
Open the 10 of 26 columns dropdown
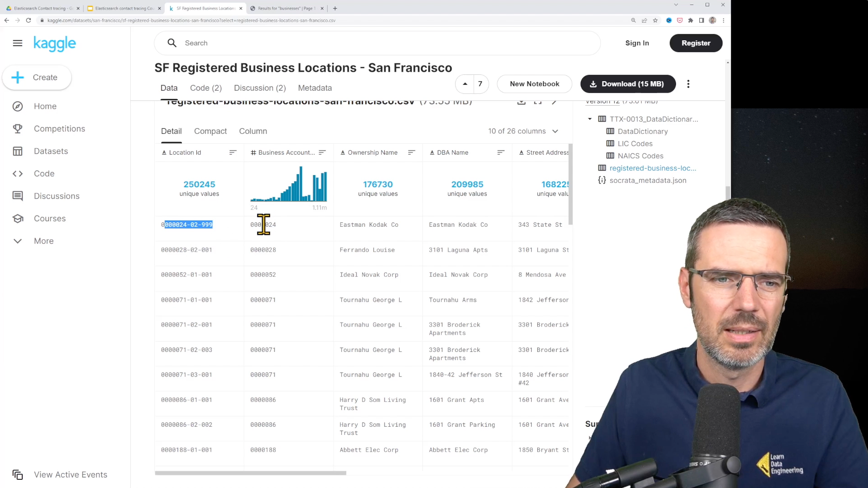[523, 131]
